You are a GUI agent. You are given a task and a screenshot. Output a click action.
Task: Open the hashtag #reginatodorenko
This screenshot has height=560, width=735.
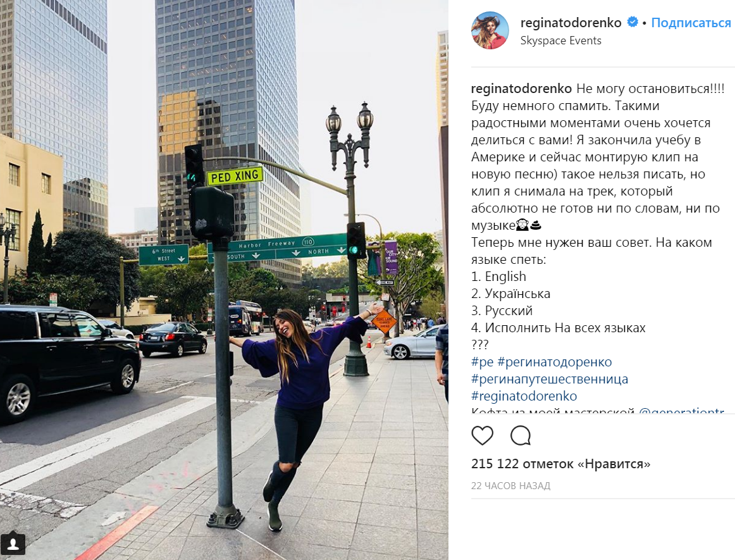pos(524,396)
